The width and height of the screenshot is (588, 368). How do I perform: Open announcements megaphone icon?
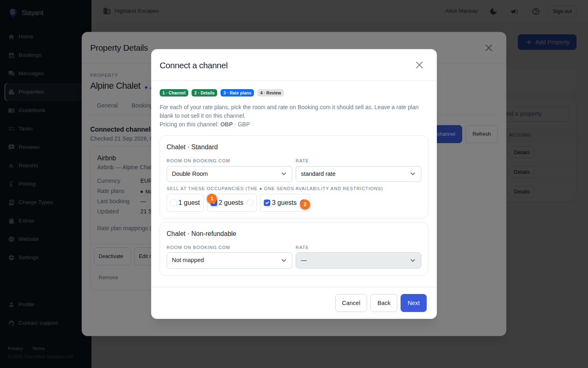click(x=514, y=11)
